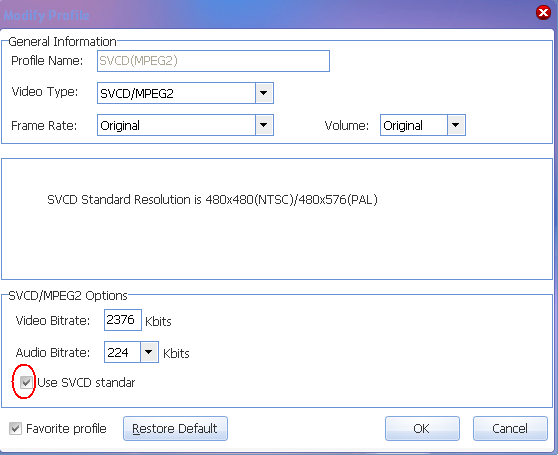
Task: Click the Video Type label
Action: point(45,92)
